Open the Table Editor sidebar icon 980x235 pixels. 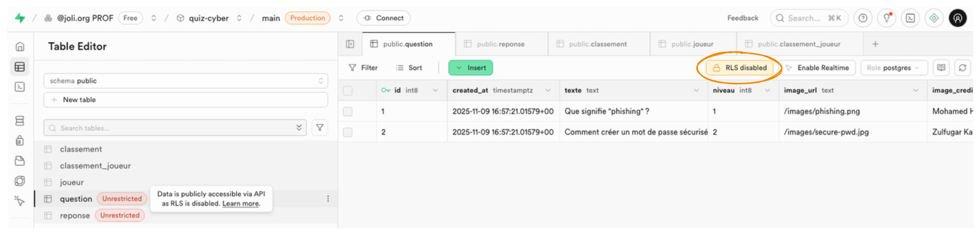click(19, 67)
